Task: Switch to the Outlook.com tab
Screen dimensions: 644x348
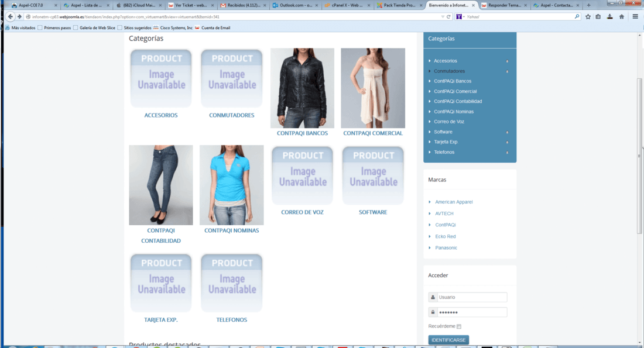Action: click(x=296, y=5)
